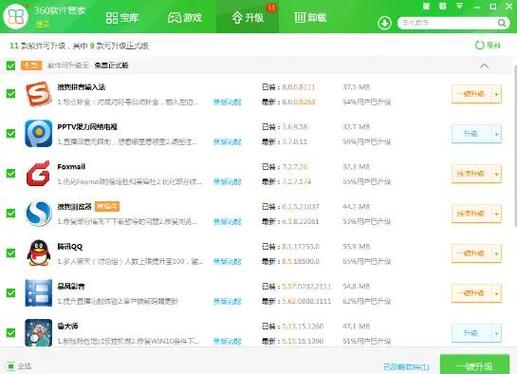Click the 升级 button for Lu Master
This screenshot has width=517, height=374.
click(x=471, y=333)
